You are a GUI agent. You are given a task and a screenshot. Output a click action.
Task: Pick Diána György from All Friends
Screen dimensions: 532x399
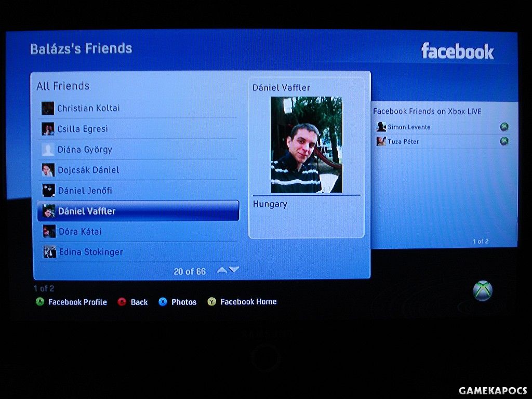pyautogui.click(x=137, y=150)
